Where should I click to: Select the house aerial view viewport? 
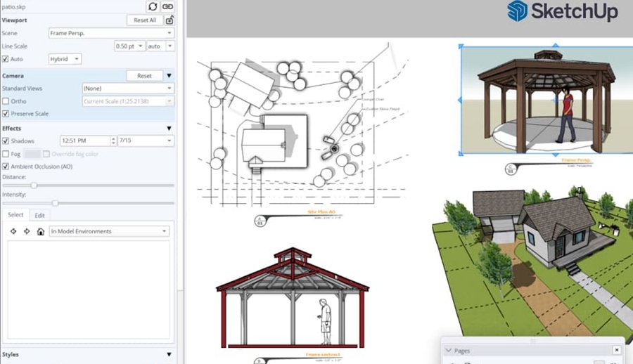pyautogui.click(x=533, y=260)
